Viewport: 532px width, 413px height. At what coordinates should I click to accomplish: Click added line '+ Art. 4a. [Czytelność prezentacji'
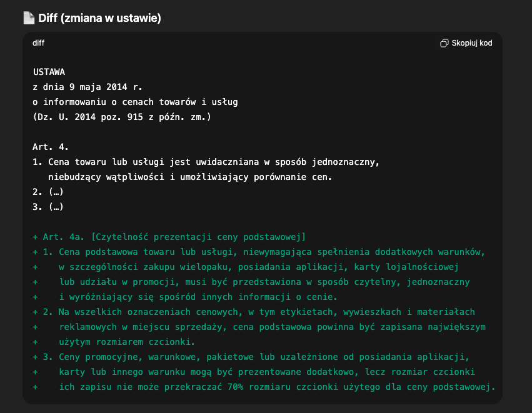tap(169, 237)
